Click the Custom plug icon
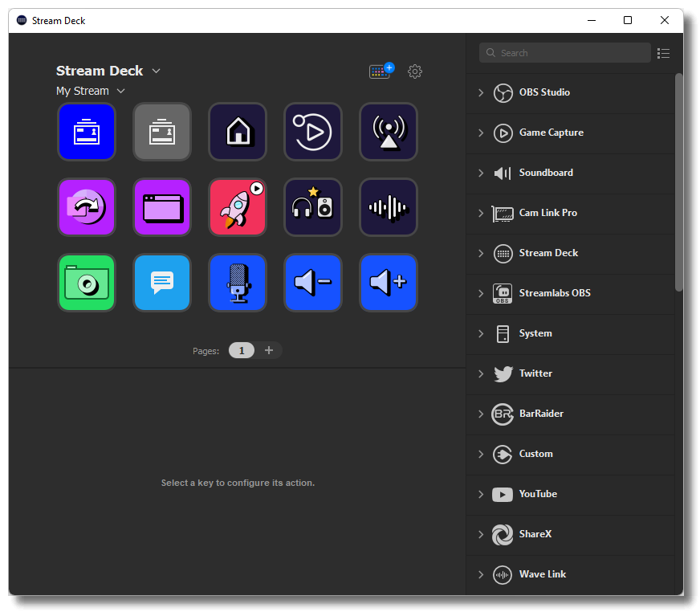700x612 pixels. [x=503, y=455]
